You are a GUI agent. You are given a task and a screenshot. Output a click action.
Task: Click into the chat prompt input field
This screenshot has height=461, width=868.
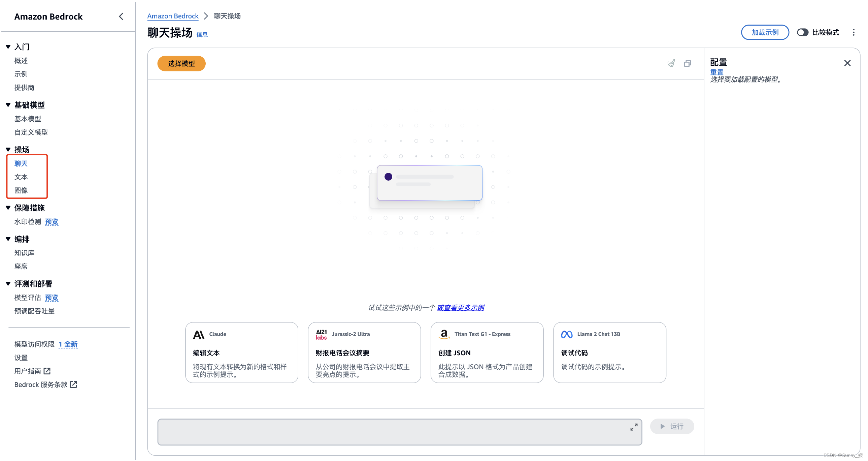click(x=400, y=432)
